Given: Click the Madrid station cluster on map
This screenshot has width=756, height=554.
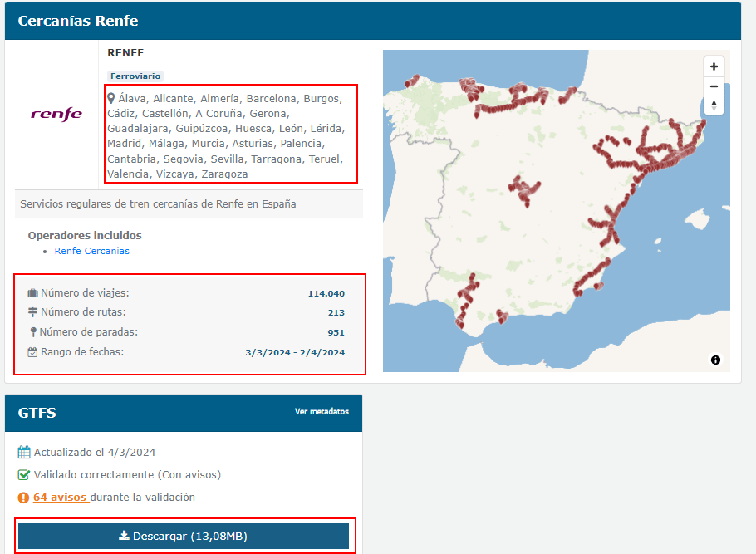Looking at the screenshot, I should 524,190.
